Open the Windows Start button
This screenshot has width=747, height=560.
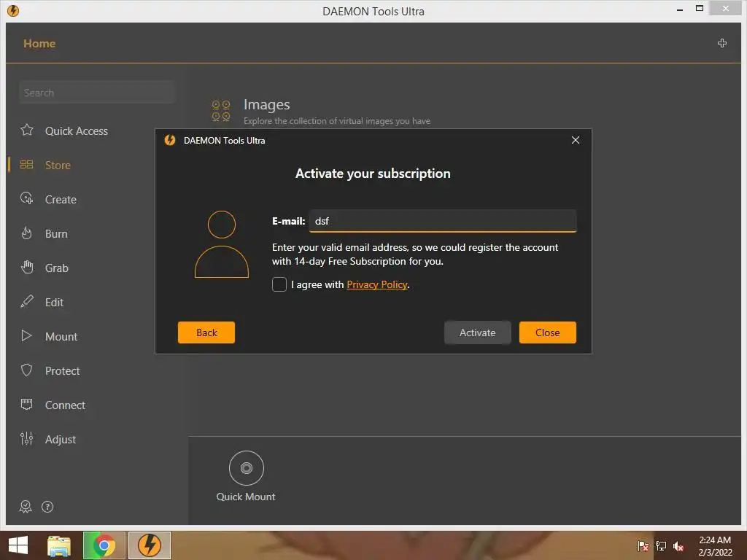point(18,545)
